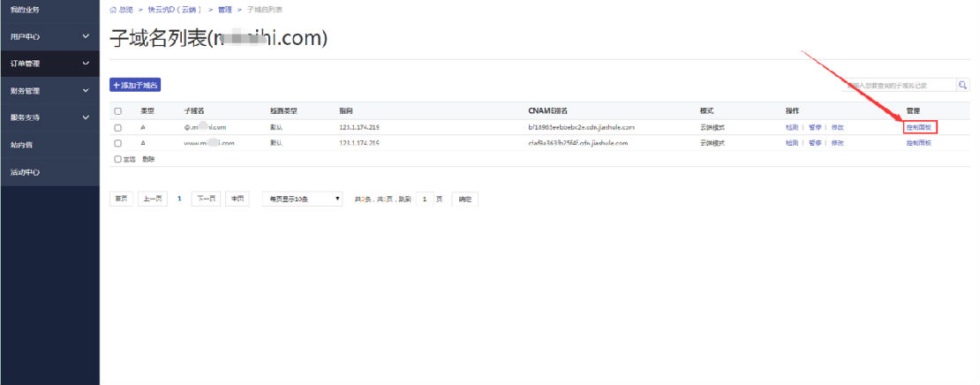Click the 下一页 pagination button
The image size is (980, 385).
coord(206,200)
